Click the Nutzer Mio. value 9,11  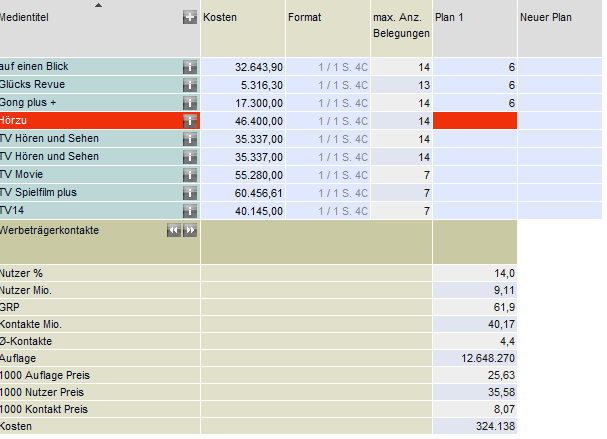(504, 290)
